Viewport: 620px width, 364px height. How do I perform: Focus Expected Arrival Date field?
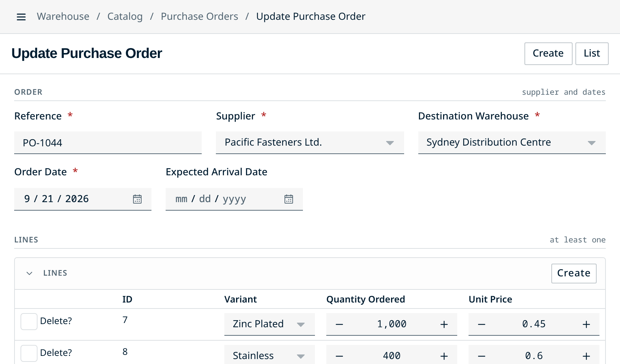(x=234, y=199)
